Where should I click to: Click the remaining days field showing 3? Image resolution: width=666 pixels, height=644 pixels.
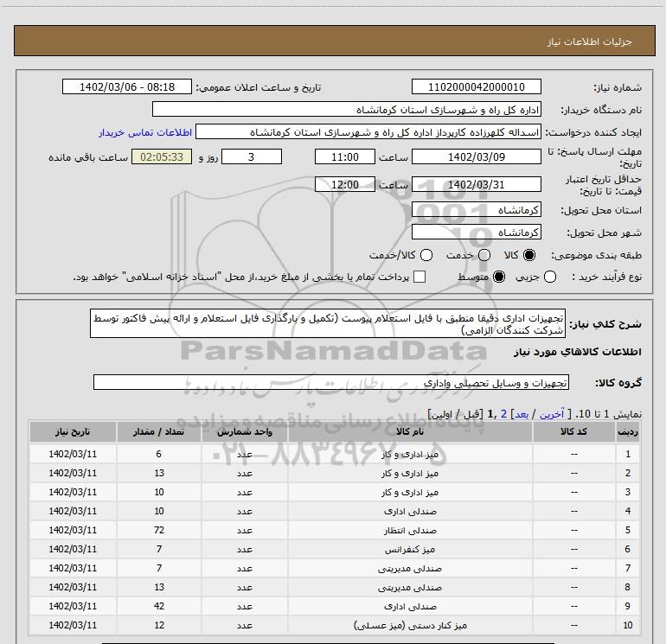[252, 156]
